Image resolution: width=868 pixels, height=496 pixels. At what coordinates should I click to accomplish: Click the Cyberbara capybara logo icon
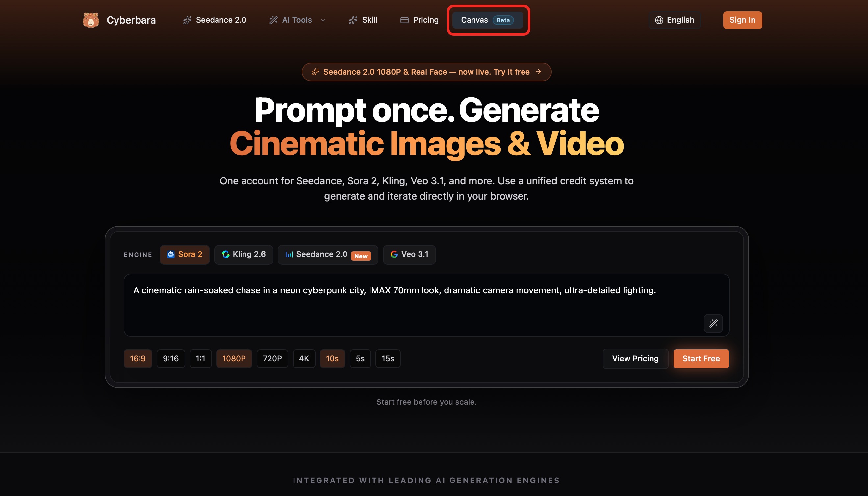[91, 20]
